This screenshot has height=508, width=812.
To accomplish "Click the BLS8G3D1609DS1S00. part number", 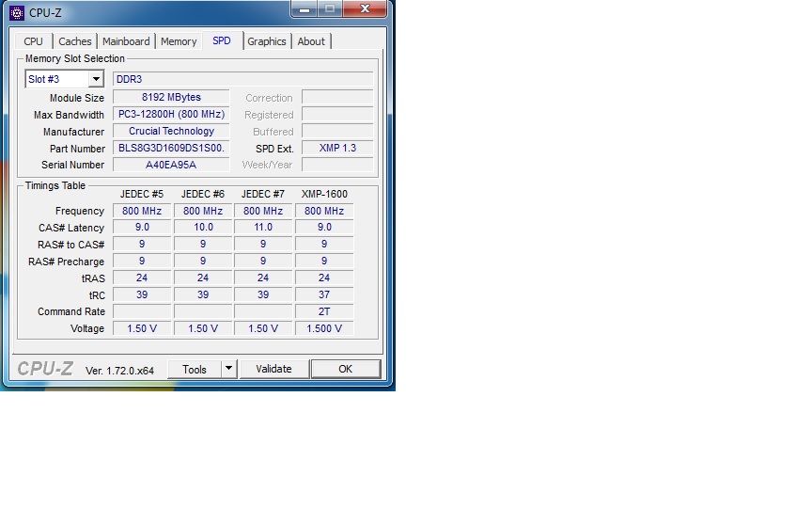I will point(171,148).
